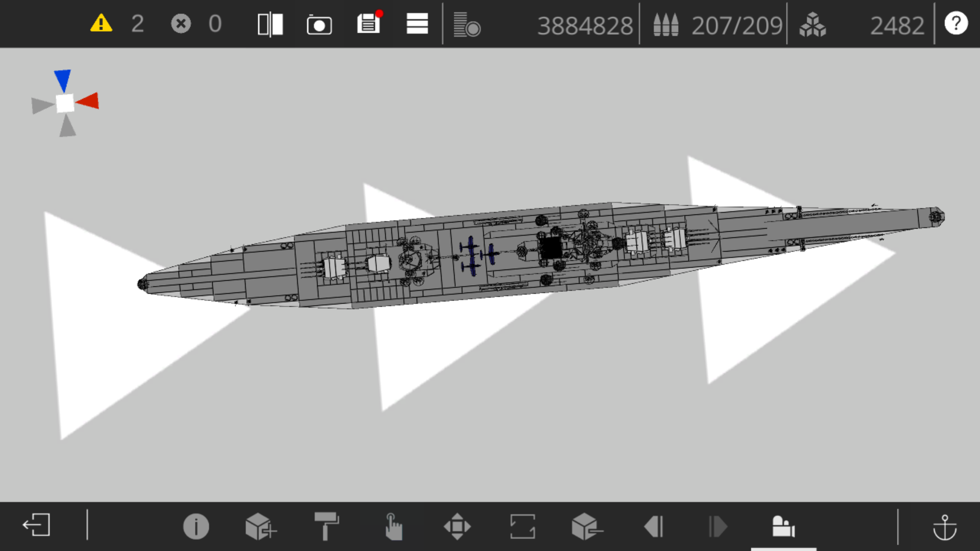980x551 pixels.
Task: Toggle the mirror symmetry mode icon
Action: tap(270, 24)
